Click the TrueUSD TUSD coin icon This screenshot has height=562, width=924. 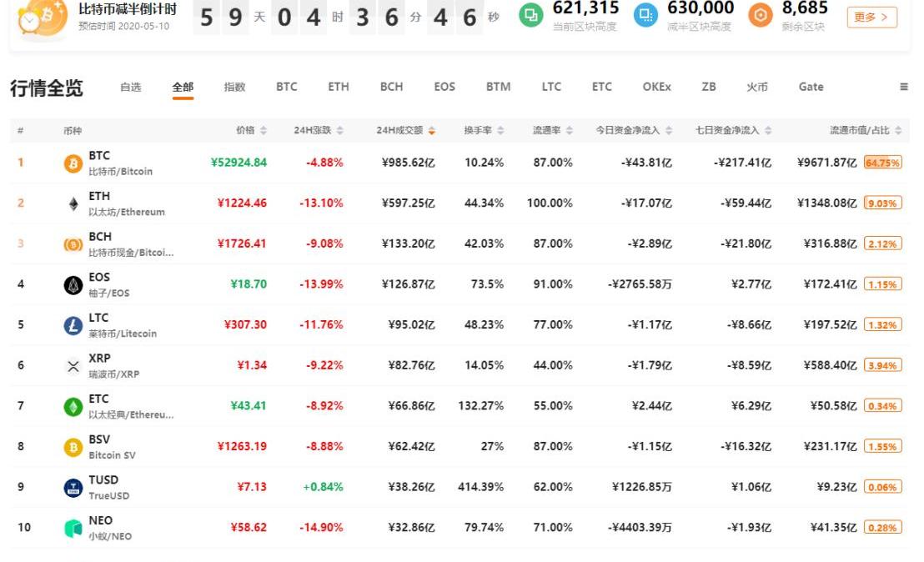[73, 489]
